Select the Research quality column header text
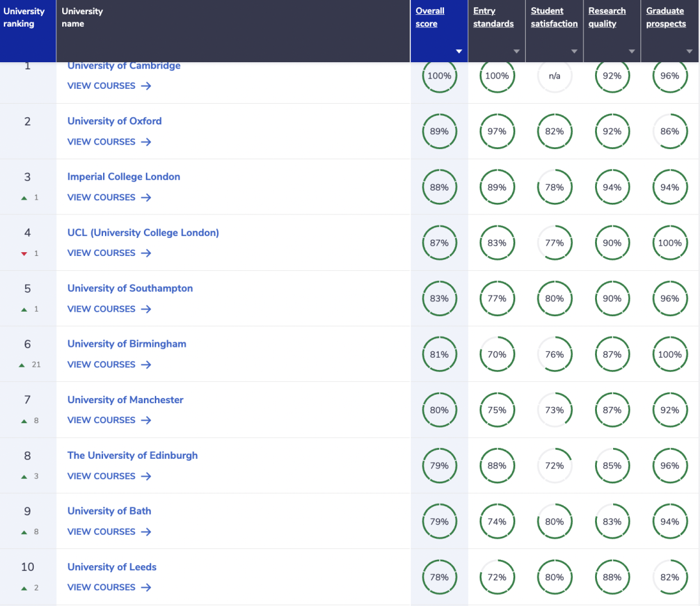Screen dimensions: 700x606 (607, 17)
